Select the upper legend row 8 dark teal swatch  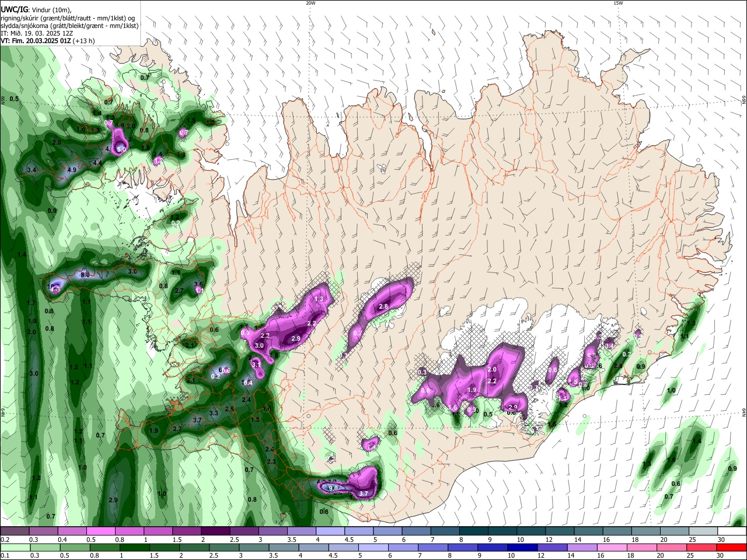coord(474,531)
